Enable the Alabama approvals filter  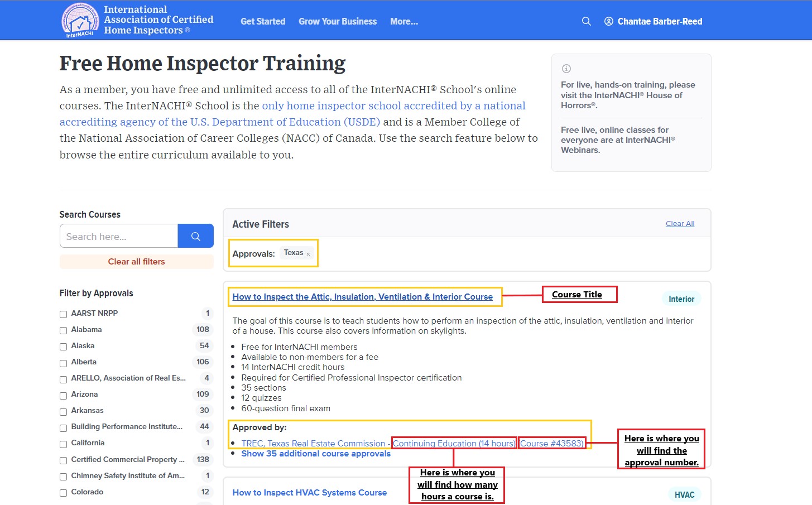pyautogui.click(x=63, y=330)
